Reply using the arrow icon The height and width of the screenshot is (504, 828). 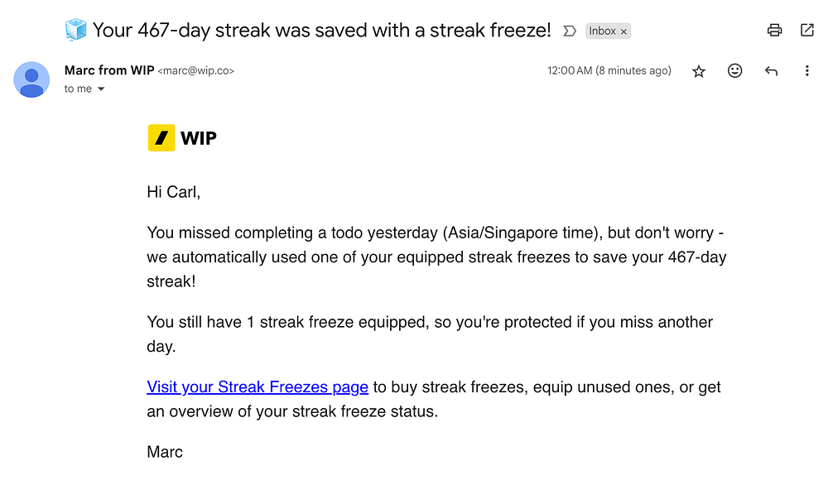pos(771,71)
